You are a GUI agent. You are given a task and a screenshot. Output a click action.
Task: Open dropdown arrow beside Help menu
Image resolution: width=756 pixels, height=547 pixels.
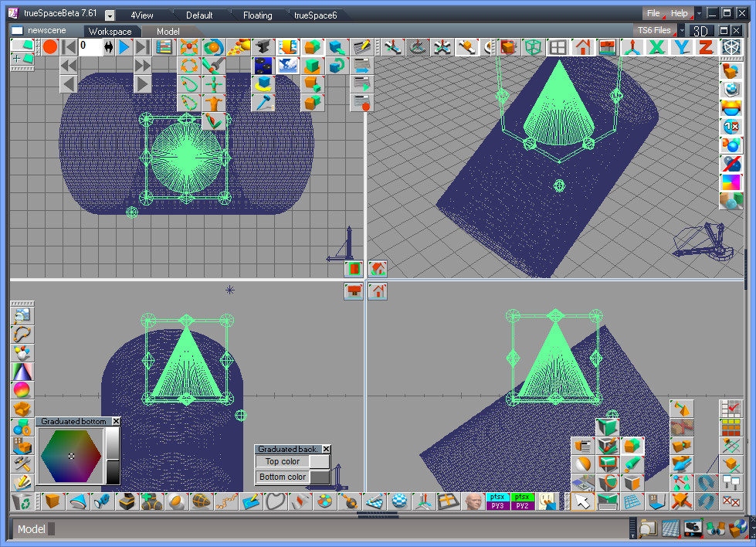(x=699, y=14)
